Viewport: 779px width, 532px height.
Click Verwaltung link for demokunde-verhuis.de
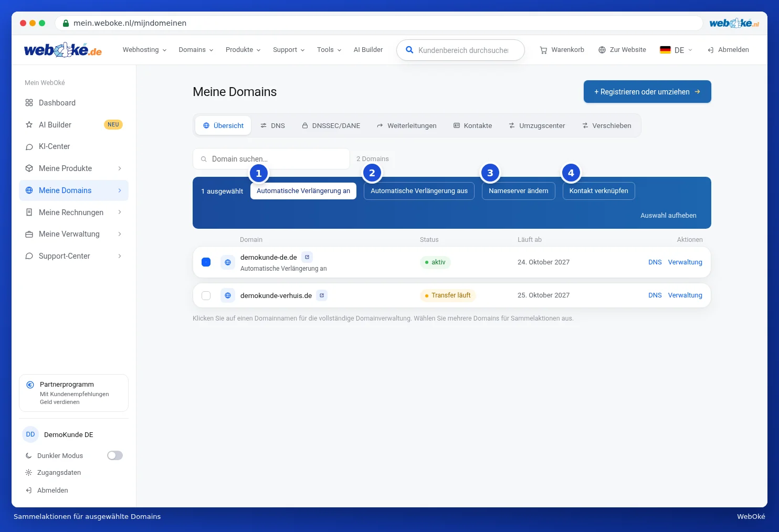coord(685,295)
